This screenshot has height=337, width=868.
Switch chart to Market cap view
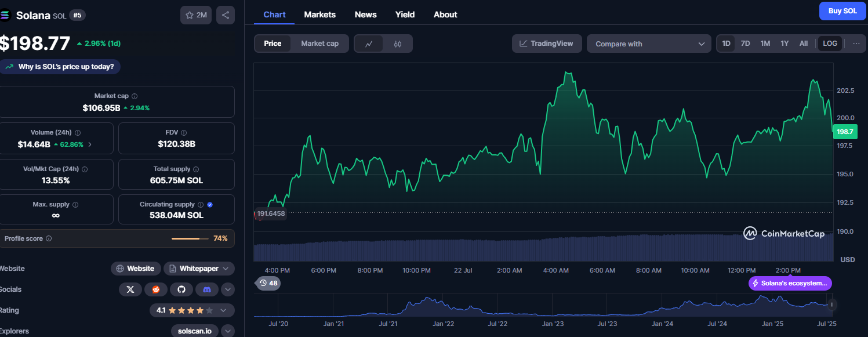click(x=319, y=44)
